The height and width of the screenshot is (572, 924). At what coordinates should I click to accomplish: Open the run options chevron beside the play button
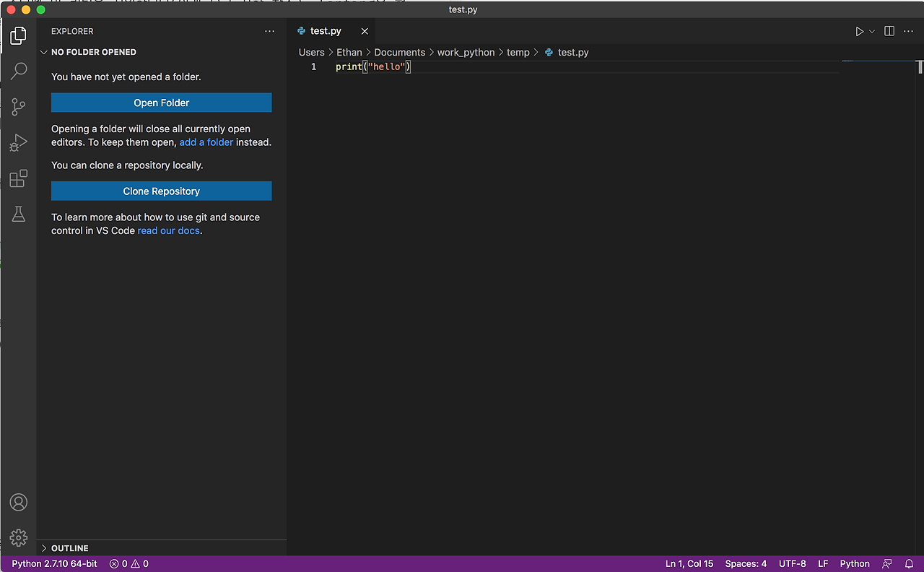[871, 31]
